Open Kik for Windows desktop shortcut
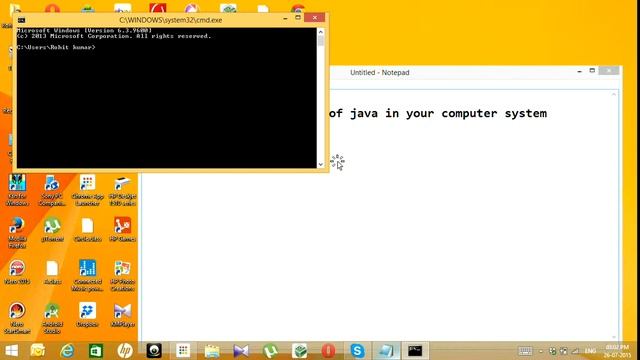The height and width of the screenshot is (360, 640). [x=17, y=190]
